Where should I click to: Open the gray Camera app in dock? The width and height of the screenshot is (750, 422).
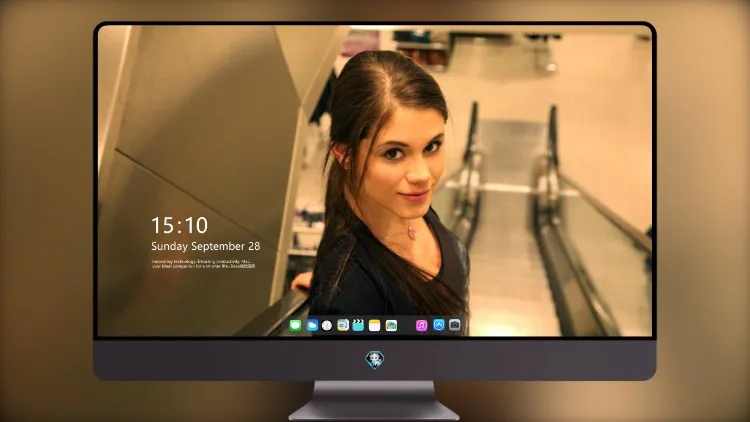coord(455,325)
